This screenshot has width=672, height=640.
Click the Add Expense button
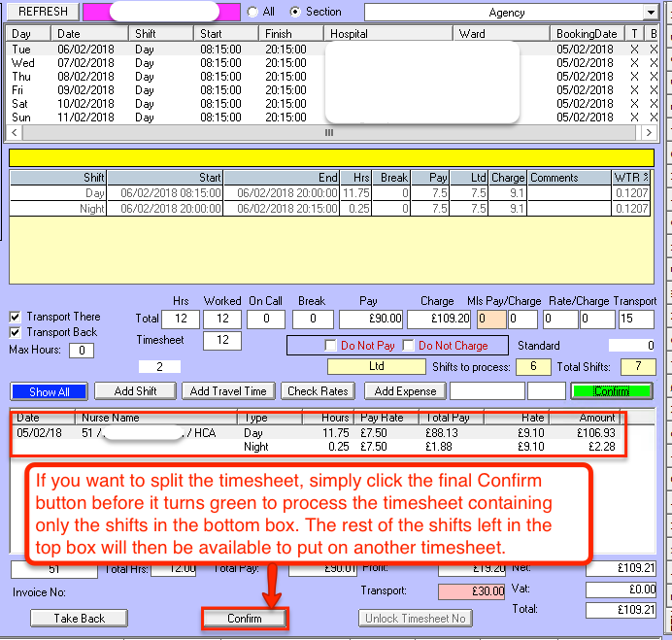click(404, 391)
